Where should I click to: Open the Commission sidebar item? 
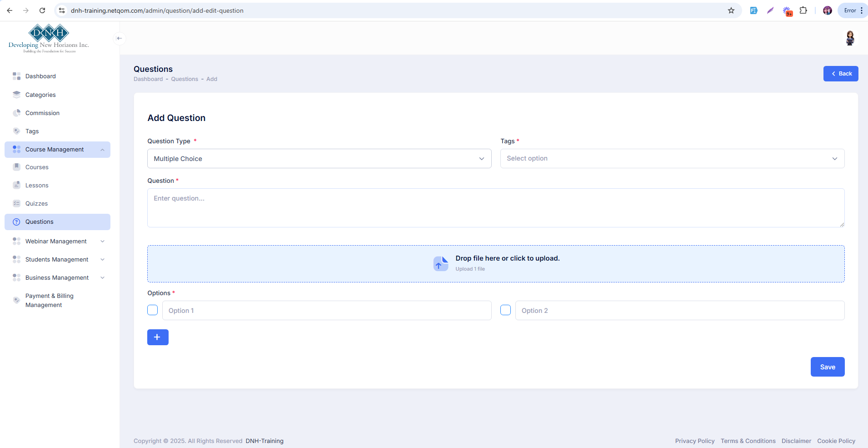pyautogui.click(x=58, y=113)
